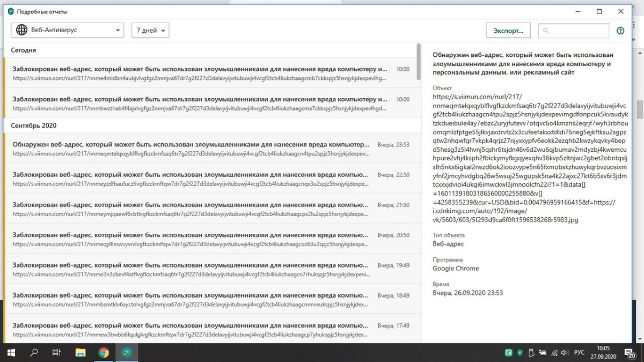The width and height of the screenshot is (644, 362).
Task: Click the Сегодня group header
Action: click(24, 50)
